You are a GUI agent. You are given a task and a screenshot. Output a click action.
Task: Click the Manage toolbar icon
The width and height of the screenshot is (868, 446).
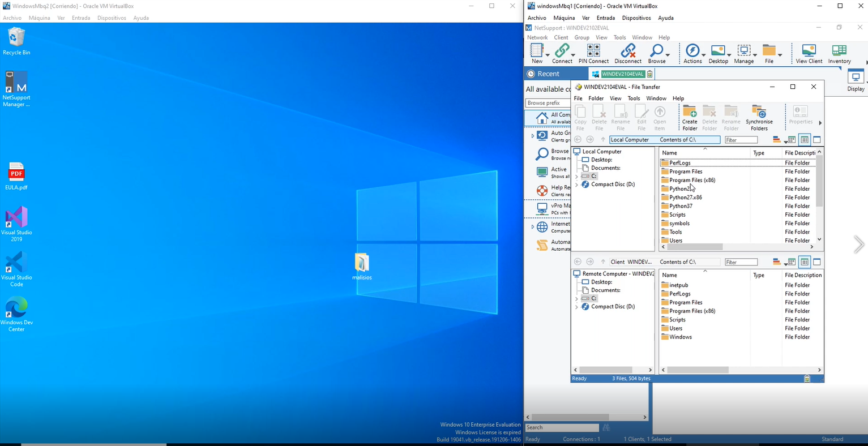[x=744, y=54]
